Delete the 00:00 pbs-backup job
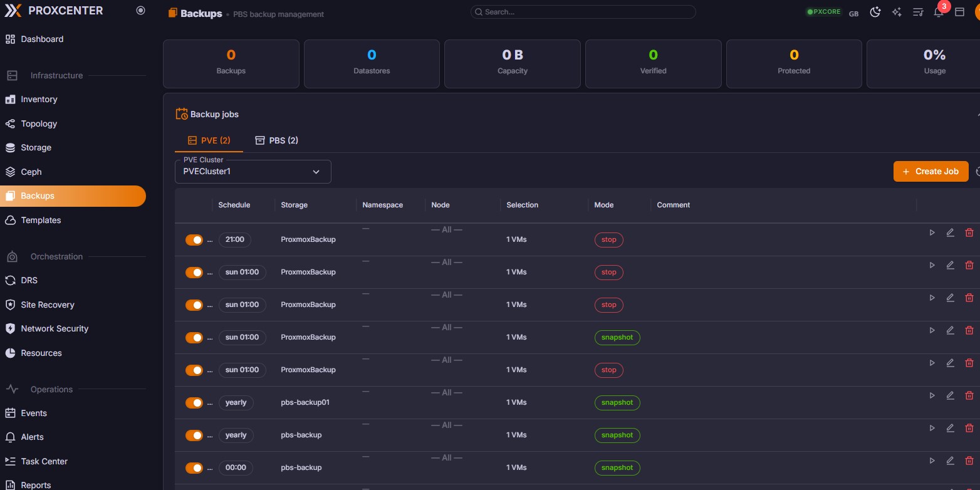 pyautogui.click(x=969, y=461)
